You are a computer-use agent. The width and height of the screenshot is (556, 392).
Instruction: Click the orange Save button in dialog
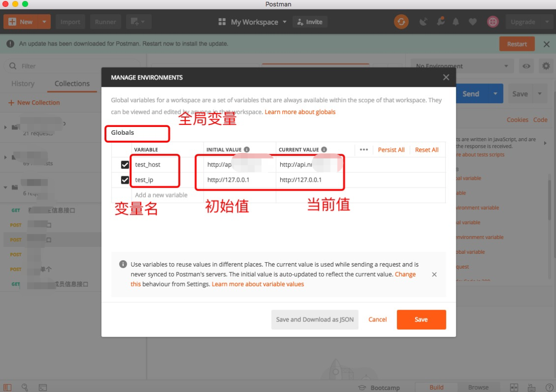(x=421, y=319)
